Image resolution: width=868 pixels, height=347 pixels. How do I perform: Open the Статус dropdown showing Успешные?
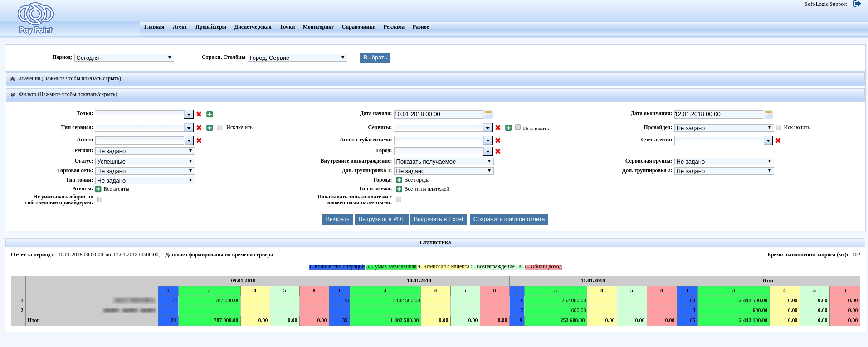pos(145,161)
